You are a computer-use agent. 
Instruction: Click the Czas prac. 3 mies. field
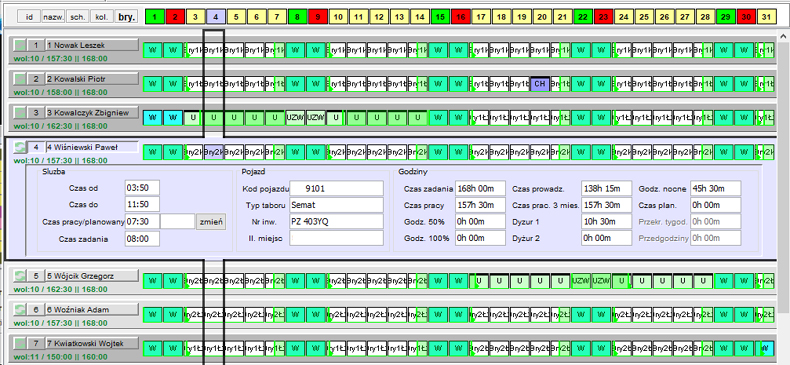click(x=606, y=205)
